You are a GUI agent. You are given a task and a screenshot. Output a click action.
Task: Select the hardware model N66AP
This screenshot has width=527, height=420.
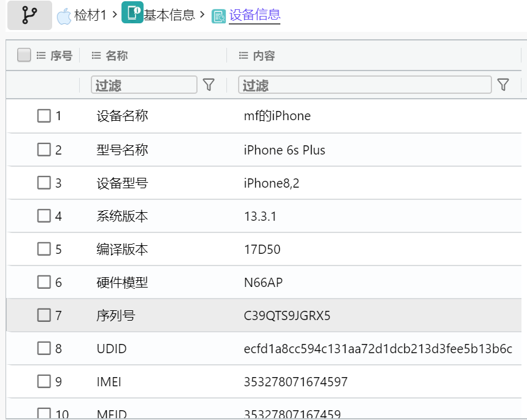click(263, 283)
